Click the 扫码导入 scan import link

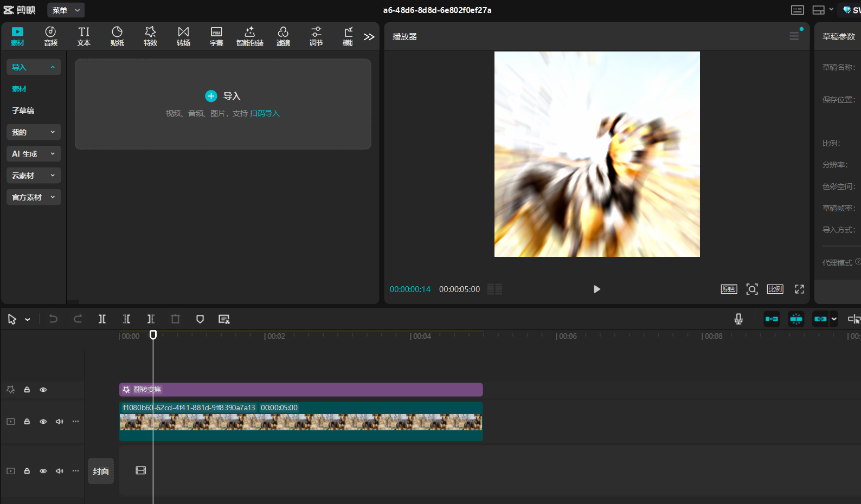coord(265,113)
